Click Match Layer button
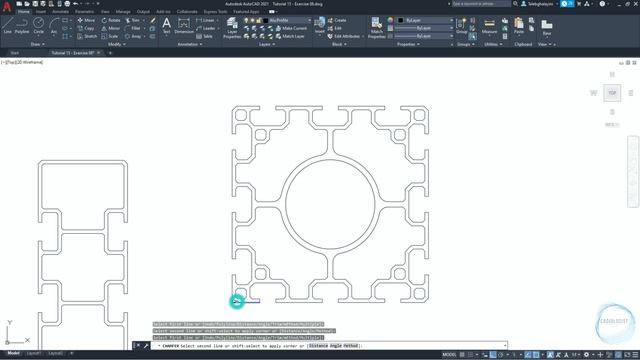 pyautogui.click(x=290, y=36)
